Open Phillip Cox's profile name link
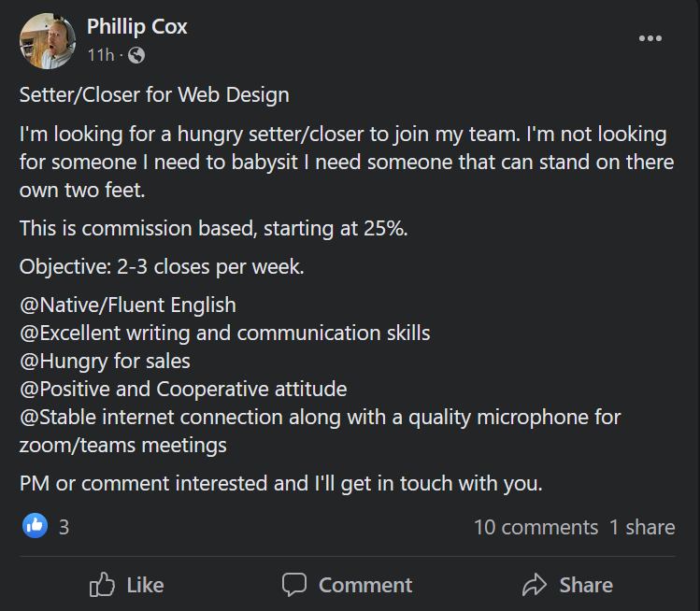The image size is (700, 611). pyautogui.click(x=136, y=27)
